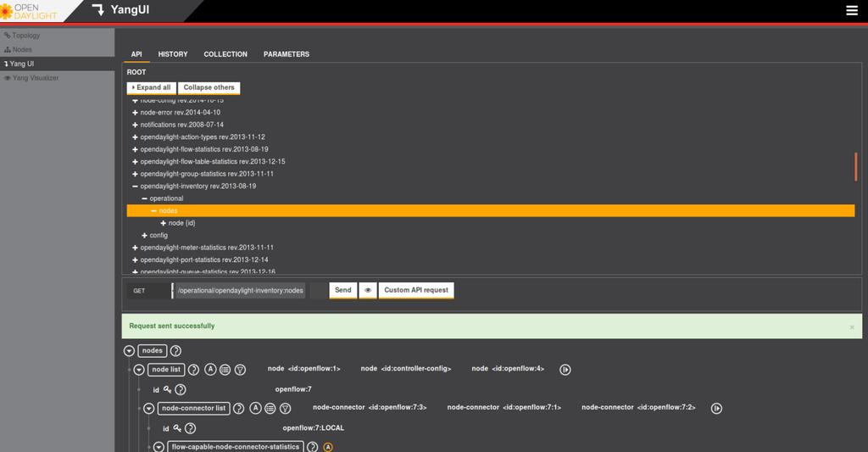
Task: Click the filter icon of node-connector list
Action: tap(285, 408)
